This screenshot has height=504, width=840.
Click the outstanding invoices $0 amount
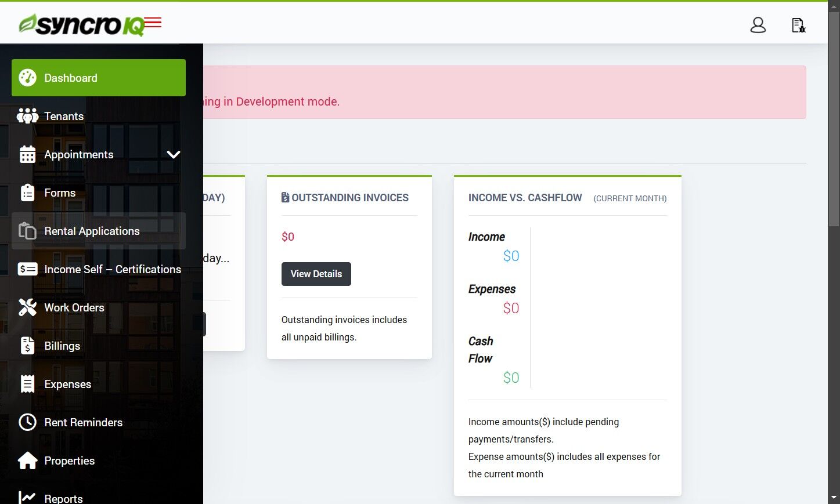coord(288,237)
